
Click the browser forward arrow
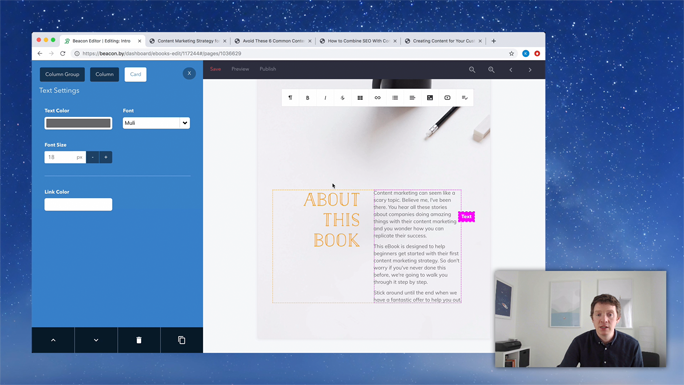[x=51, y=53]
